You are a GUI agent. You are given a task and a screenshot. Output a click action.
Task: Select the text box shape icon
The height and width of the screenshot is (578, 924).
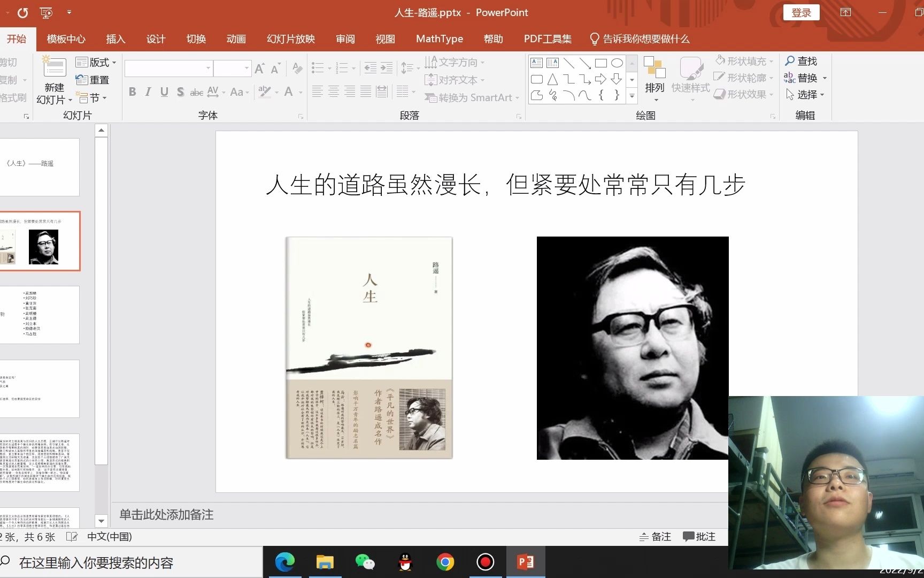[x=537, y=63]
